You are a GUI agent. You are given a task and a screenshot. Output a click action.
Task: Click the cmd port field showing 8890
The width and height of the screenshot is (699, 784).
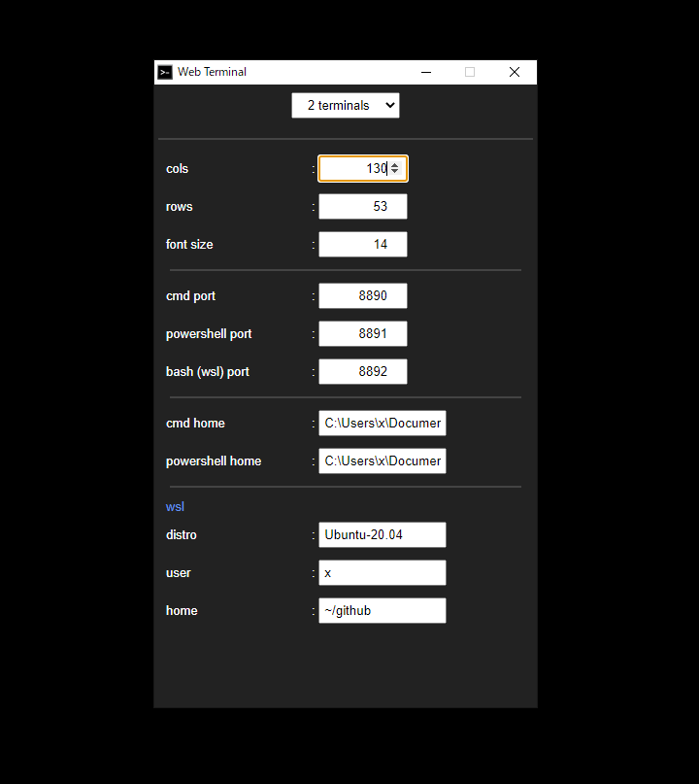362,295
